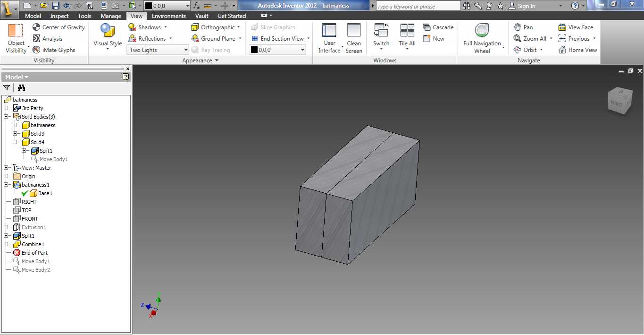Click the binoculars search icon in title bar
The image size is (644, 335).
pos(467,6)
